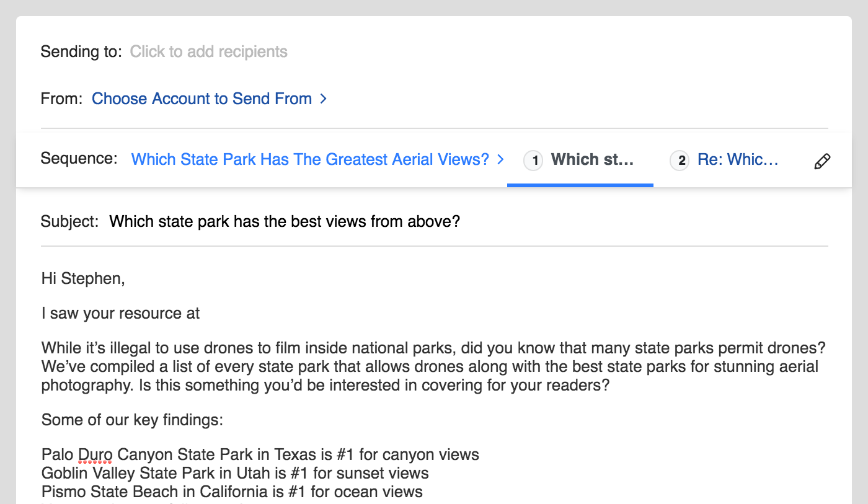Place cursor in the "Hi Stephen," greeting
Screen dimensions: 868x504
pyautogui.click(x=83, y=279)
